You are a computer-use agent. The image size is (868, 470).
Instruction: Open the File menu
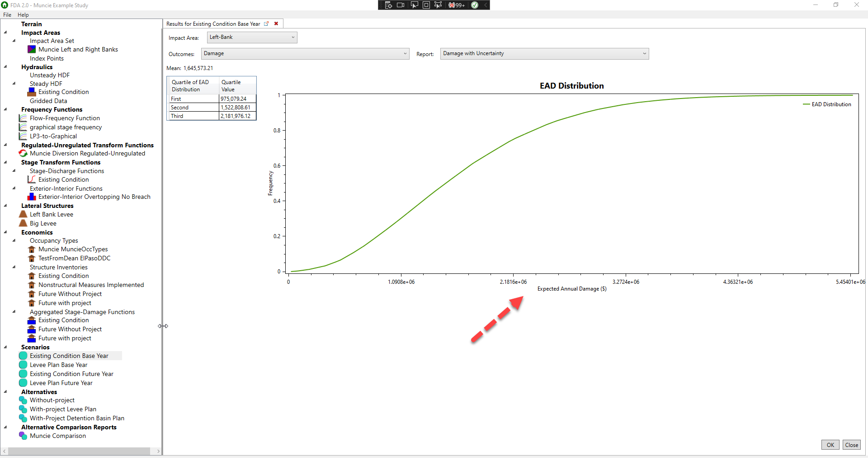click(x=7, y=14)
